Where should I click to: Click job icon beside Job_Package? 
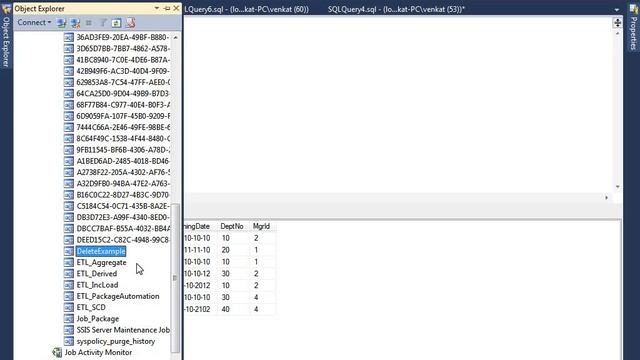point(69,318)
